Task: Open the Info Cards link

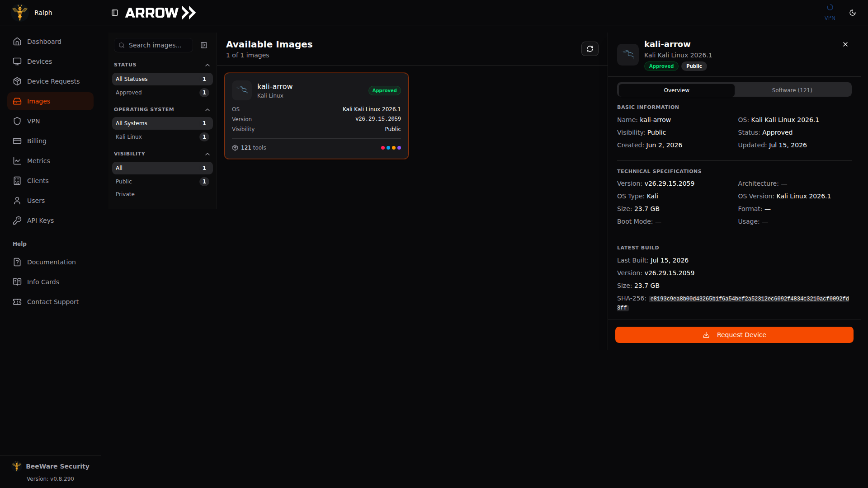Action: click(x=50, y=282)
